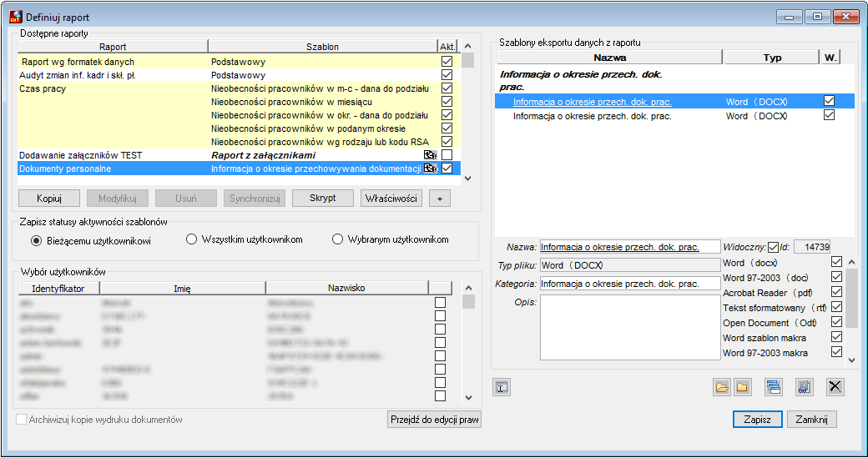This screenshot has width=868, height=458.
Task: Toggle Akt. checkbox for Raport wg formatek danych
Action: click(447, 62)
